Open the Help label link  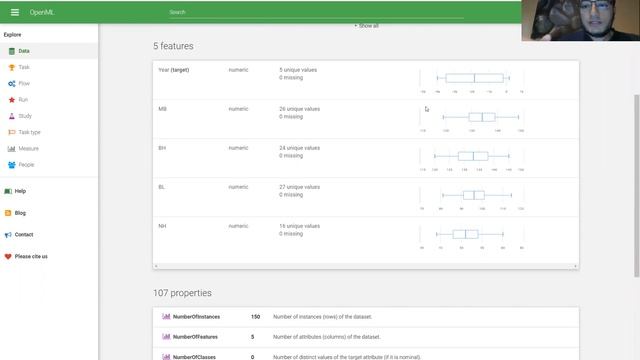(x=20, y=191)
